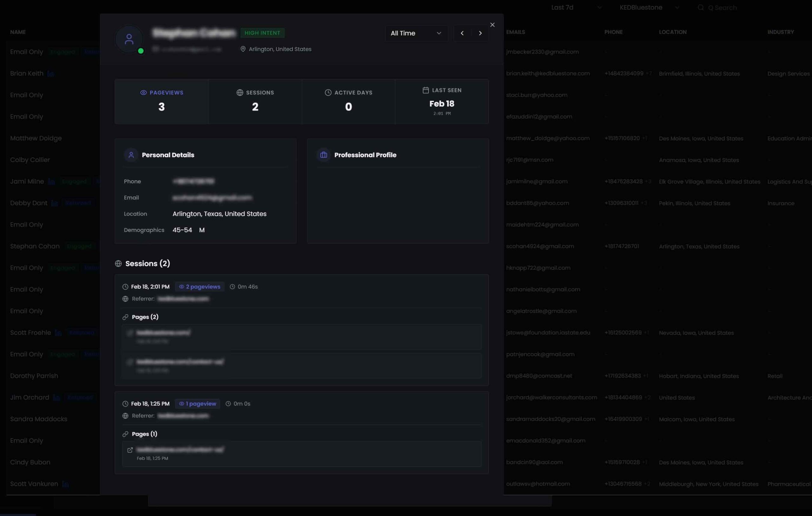The height and width of the screenshot is (516, 812).
Task: Click the eye icon beside PAGEVIEWS
Action: tap(143, 92)
